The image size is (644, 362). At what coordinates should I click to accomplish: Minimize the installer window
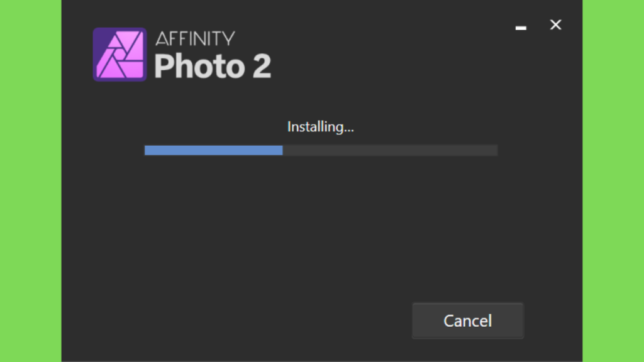(521, 28)
